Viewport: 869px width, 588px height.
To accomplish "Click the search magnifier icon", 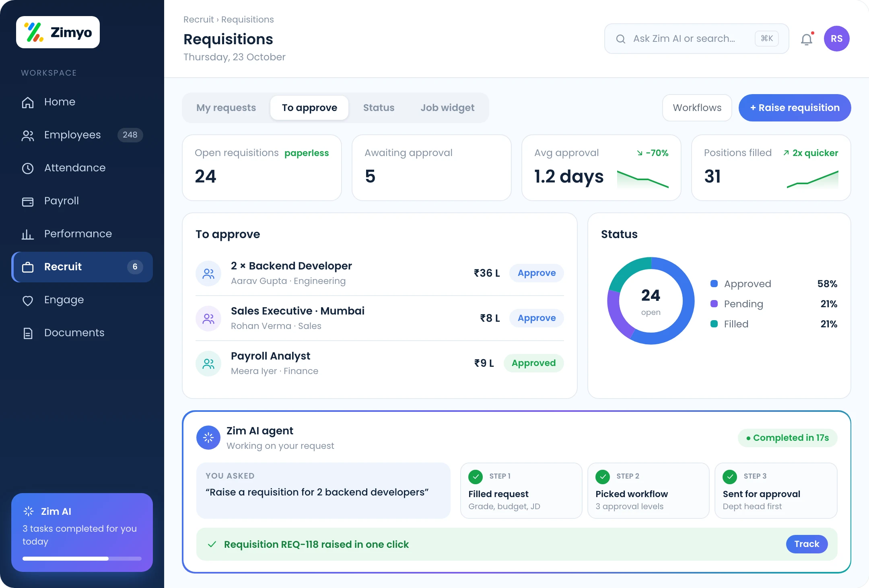I will (x=621, y=39).
